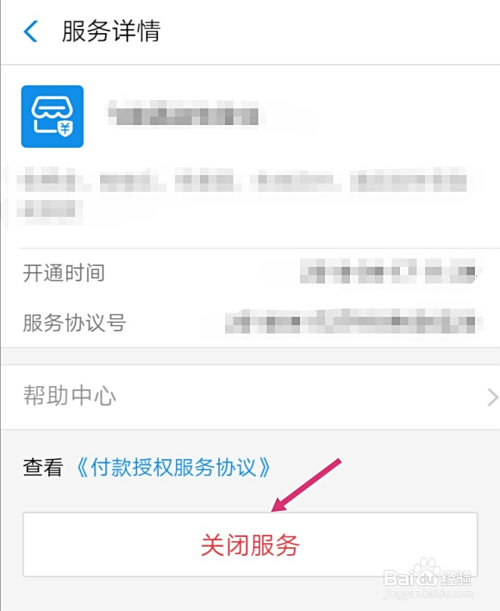Viewport: 500px width, 611px height.
Task: Select the 服务协议号 label
Action: click(x=74, y=323)
